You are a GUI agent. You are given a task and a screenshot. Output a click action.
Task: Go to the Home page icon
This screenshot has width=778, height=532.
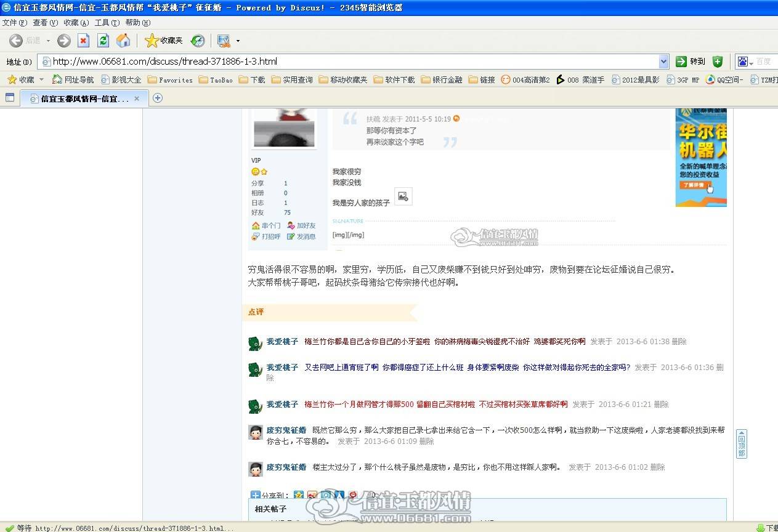123,41
